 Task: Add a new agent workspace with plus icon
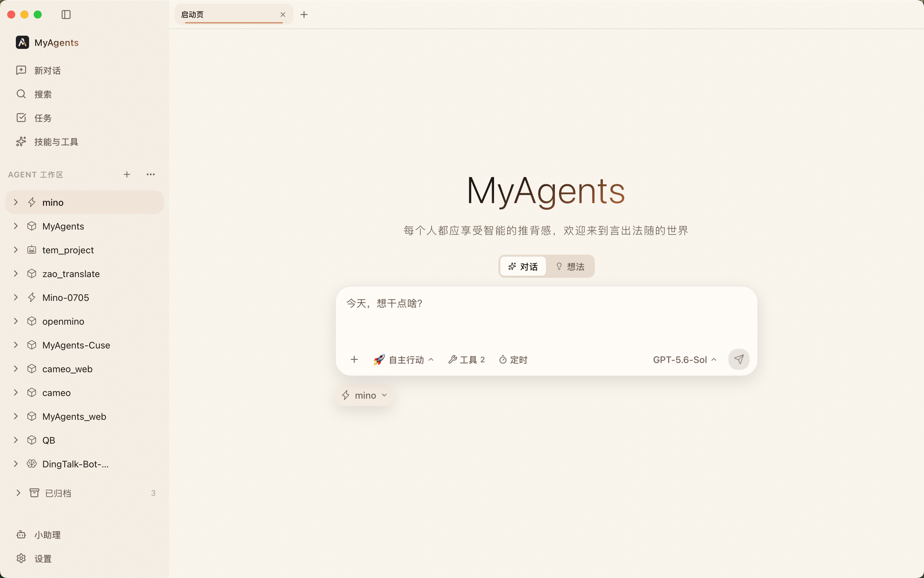(x=127, y=175)
